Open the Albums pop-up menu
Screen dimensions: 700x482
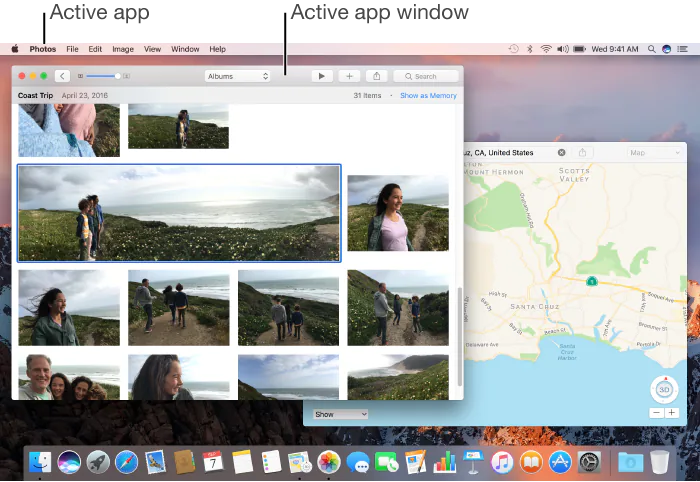238,76
